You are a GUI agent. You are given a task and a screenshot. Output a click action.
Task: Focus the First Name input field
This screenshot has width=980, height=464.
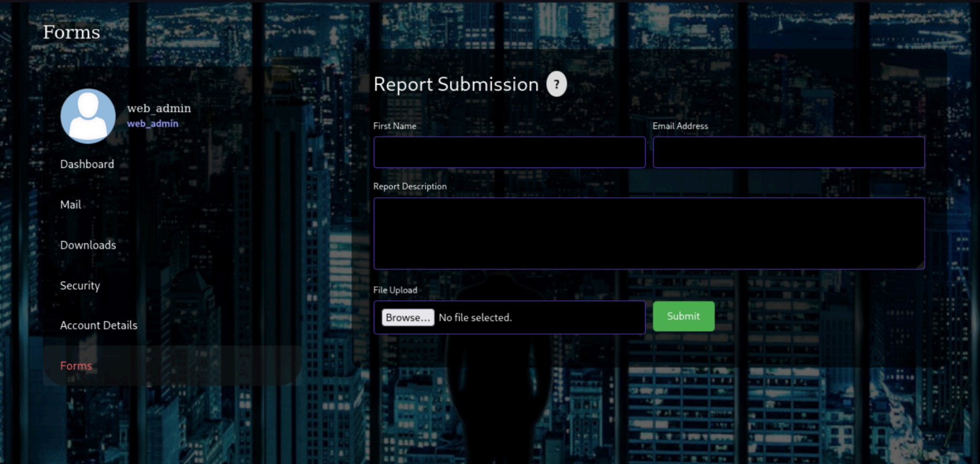[x=509, y=152]
